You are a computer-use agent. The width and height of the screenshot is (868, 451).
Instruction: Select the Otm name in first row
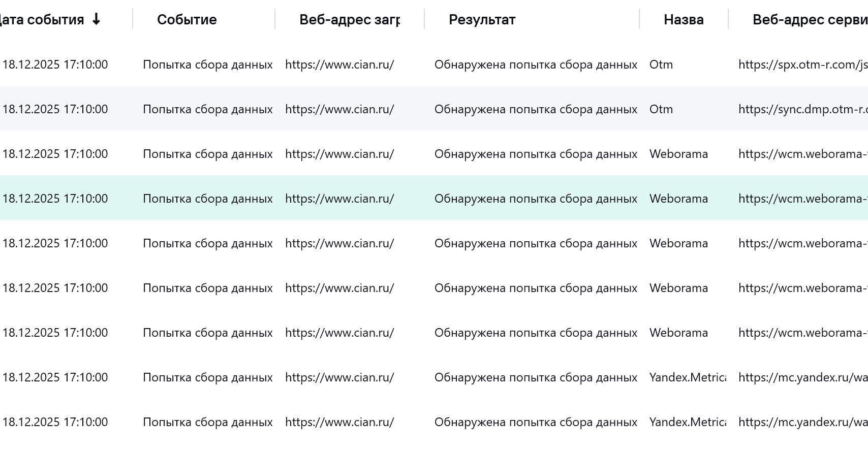tap(661, 65)
